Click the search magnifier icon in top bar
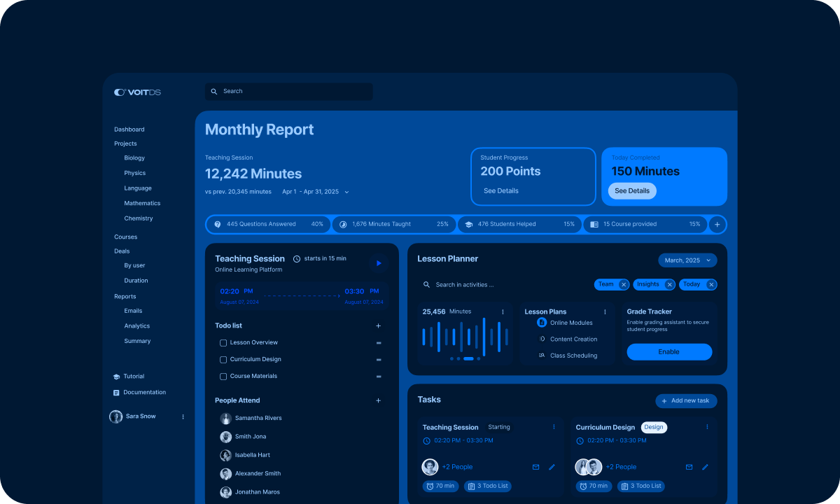 (x=215, y=92)
